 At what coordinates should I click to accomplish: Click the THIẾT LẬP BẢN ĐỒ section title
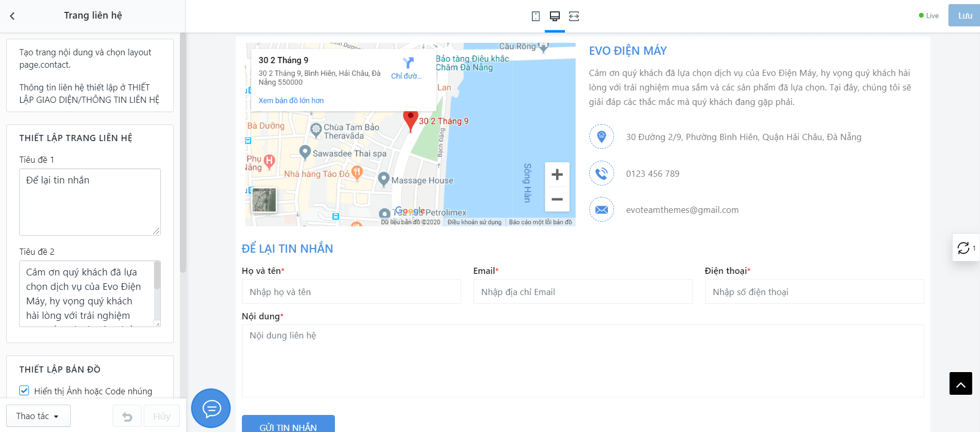60,369
